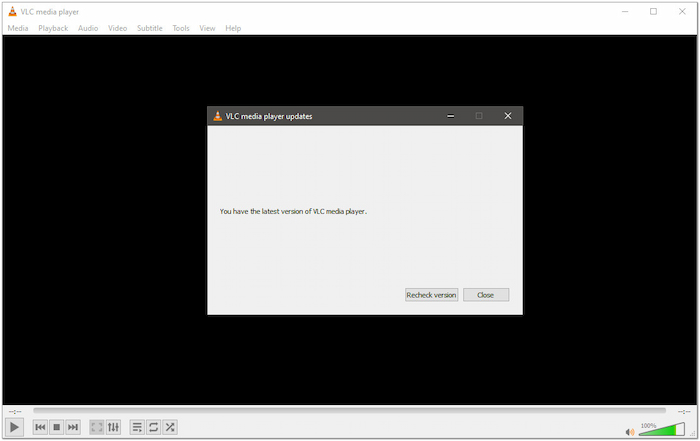This screenshot has width=700, height=441.
Task: Click VLC cone icon in dialog title bar
Action: point(217,116)
